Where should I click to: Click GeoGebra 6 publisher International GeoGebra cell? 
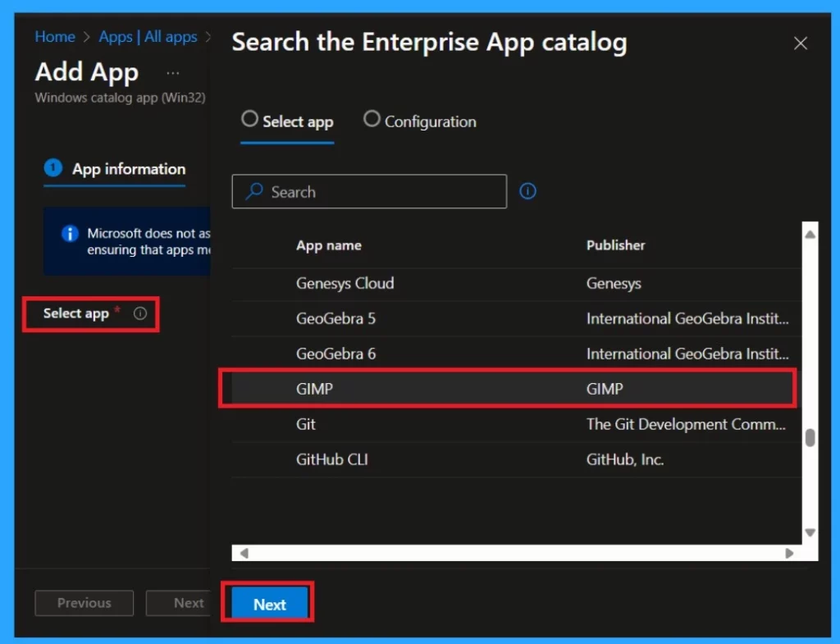(x=687, y=354)
